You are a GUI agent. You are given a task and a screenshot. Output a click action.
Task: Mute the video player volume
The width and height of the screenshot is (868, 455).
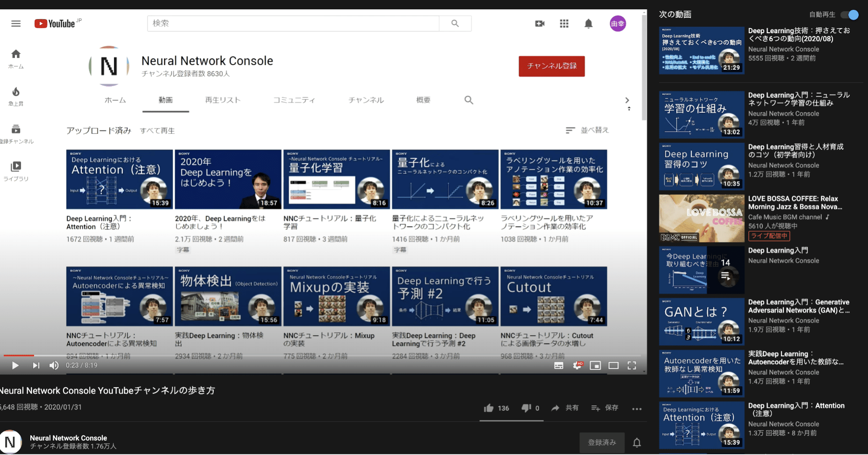tap(54, 366)
